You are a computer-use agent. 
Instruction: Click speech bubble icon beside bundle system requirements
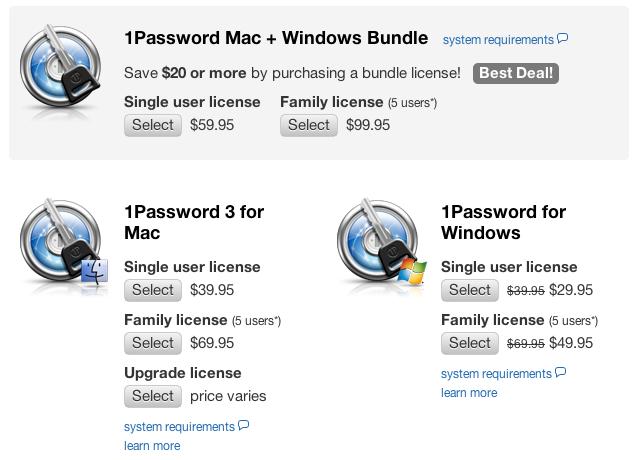563,39
